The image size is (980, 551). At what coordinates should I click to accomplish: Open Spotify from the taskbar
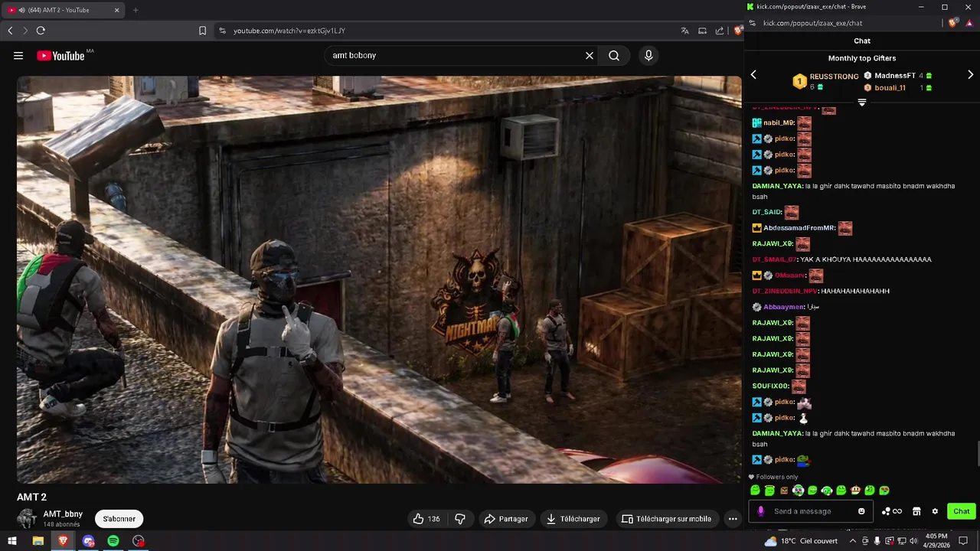click(x=113, y=541)
